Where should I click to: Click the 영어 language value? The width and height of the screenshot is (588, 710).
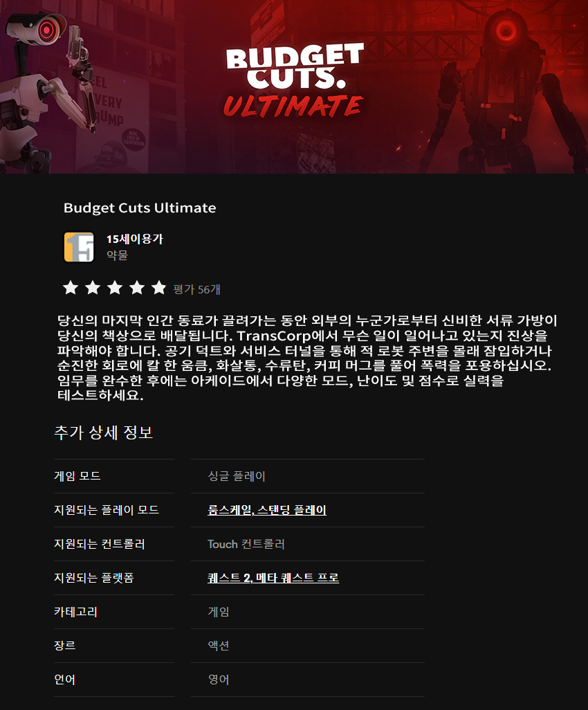coord(218,680)
